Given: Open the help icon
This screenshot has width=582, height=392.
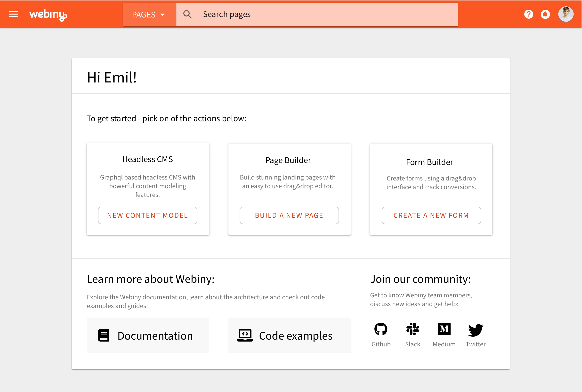Looking at the screenshot, I should [528, 14].
